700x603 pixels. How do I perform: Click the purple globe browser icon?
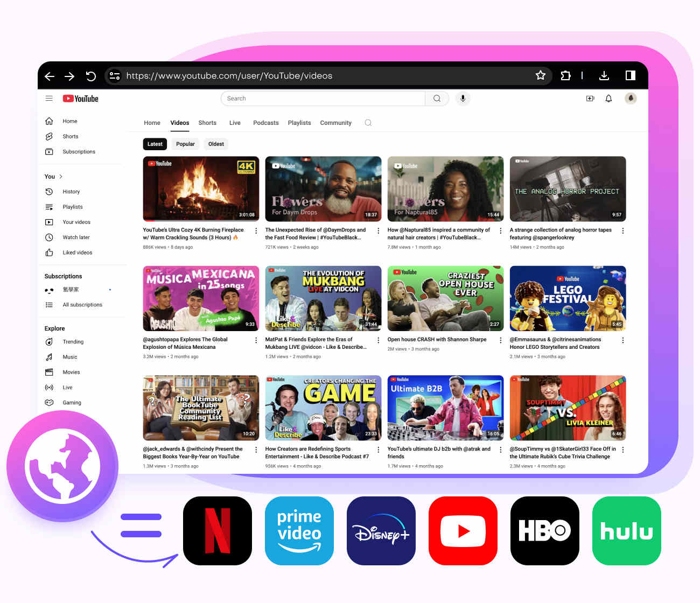62,466
